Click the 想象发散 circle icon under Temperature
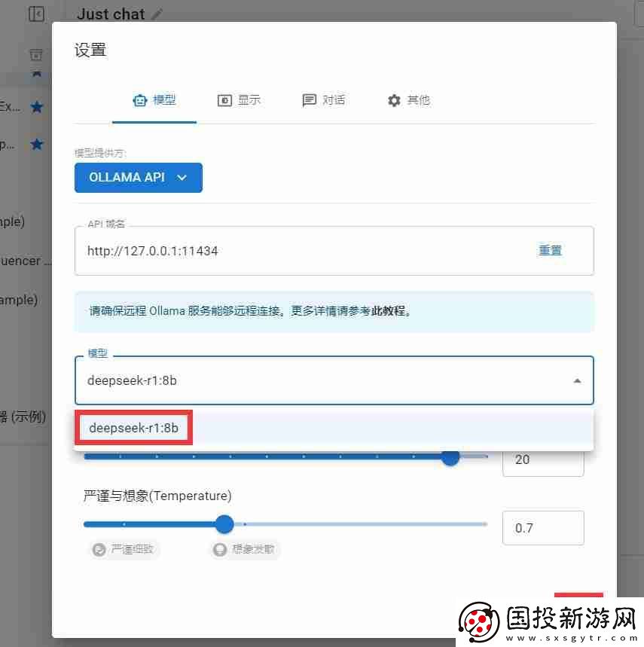644x647 pixels. point(219,549)
